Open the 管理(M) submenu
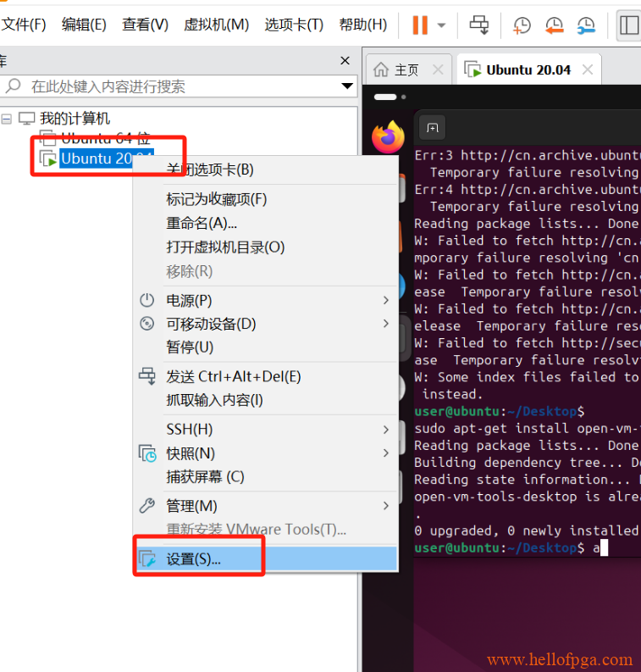 click(x=266, y=506)
